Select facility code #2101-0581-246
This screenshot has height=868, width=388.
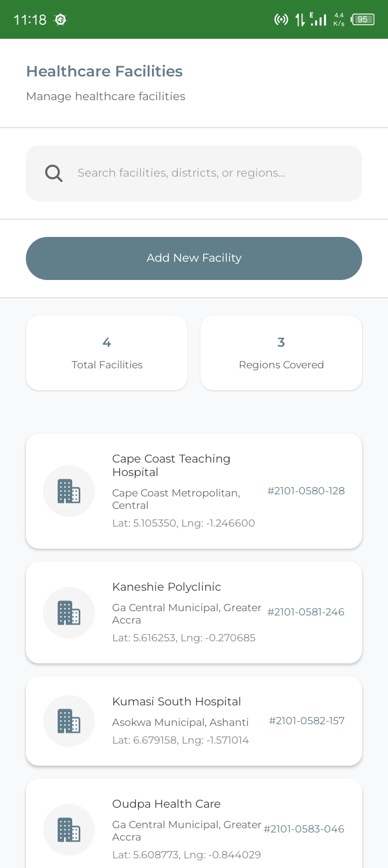[x=306, y=612]
